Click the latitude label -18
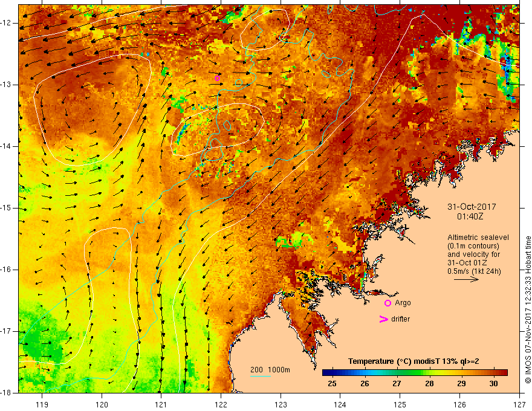532x411 pixels. pyautogui.click(x=7, y=393)
